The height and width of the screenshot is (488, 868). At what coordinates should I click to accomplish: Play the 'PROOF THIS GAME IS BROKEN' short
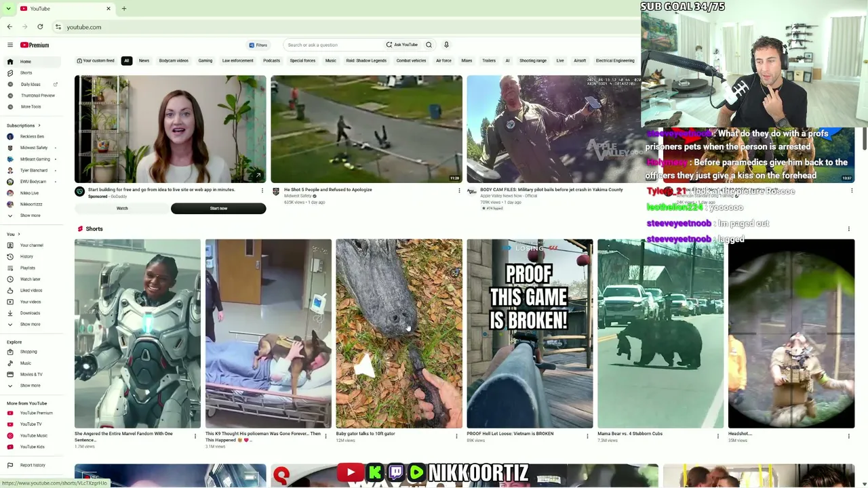(x=530, y=333)
